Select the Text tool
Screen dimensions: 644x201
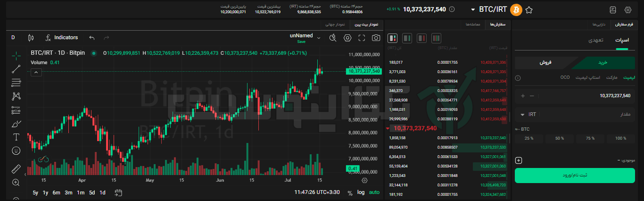(x=16, y=137)
